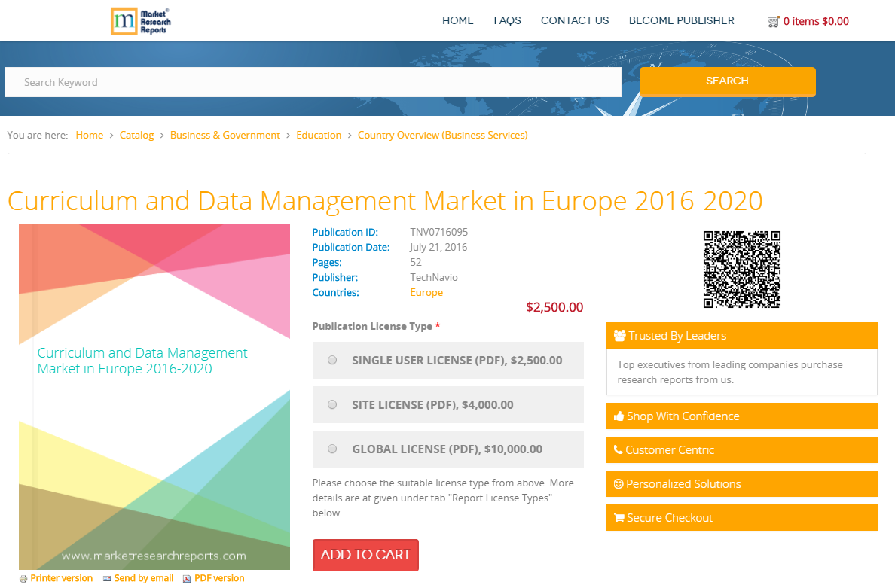
Task: Click the Send by email link
Action: tap(144, 578)
